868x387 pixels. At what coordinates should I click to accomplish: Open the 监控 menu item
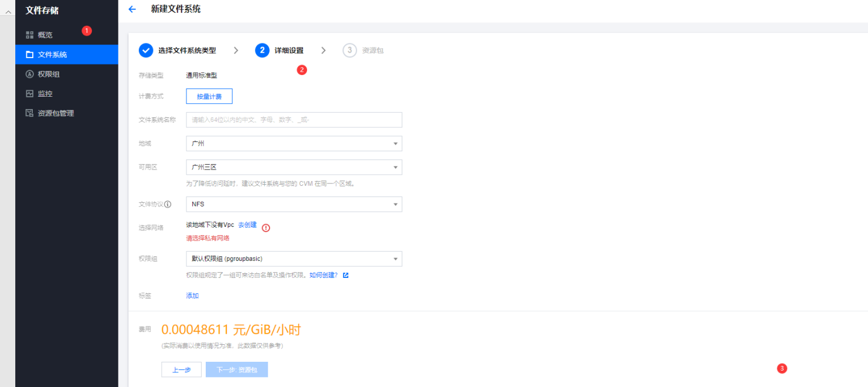[67, 94]
